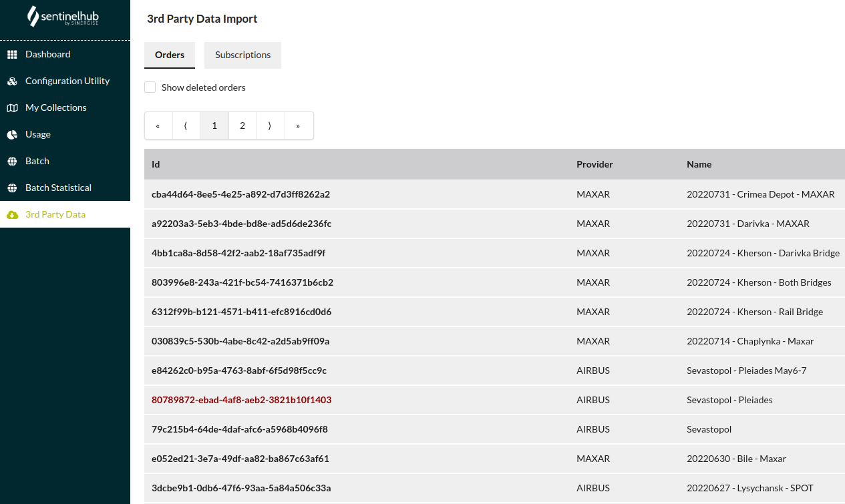
Task: Switch to the Orders tab
Action: (x=170, y=55)
